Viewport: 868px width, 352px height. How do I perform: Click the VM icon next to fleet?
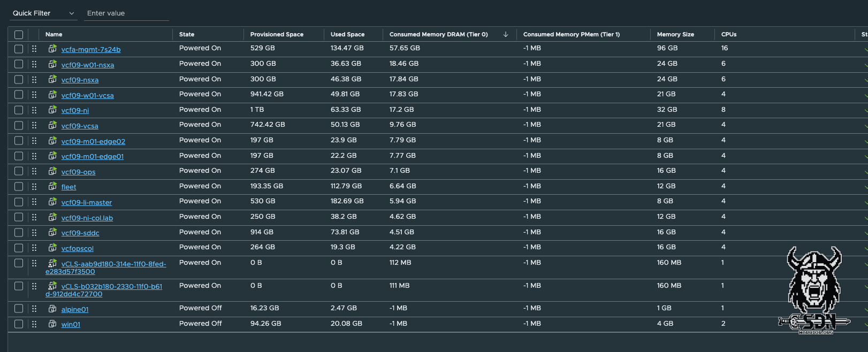(x=52, y=186)
